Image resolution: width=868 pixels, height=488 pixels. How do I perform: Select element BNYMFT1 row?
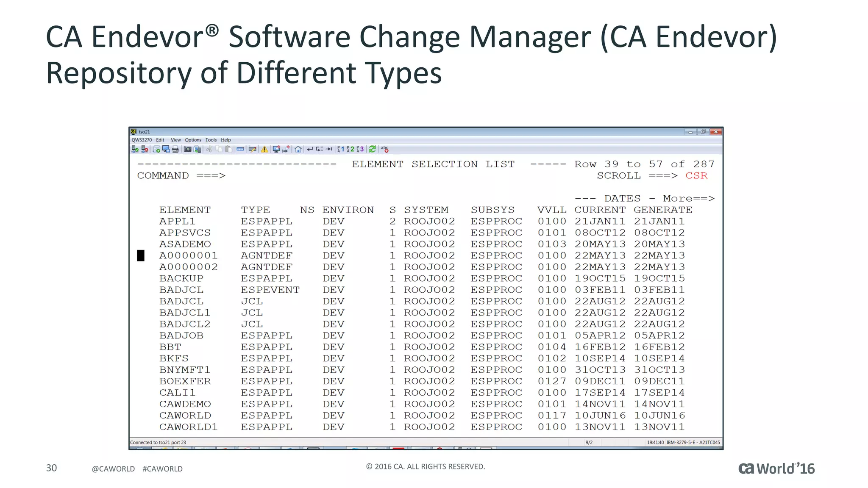tap(422, 370)
